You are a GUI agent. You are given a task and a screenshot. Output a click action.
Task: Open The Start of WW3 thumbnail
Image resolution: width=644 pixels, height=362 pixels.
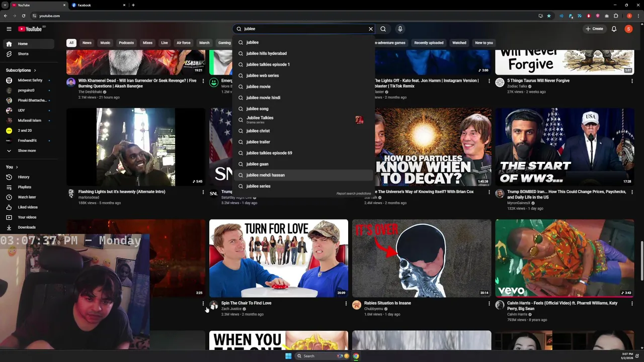[565, 147]
